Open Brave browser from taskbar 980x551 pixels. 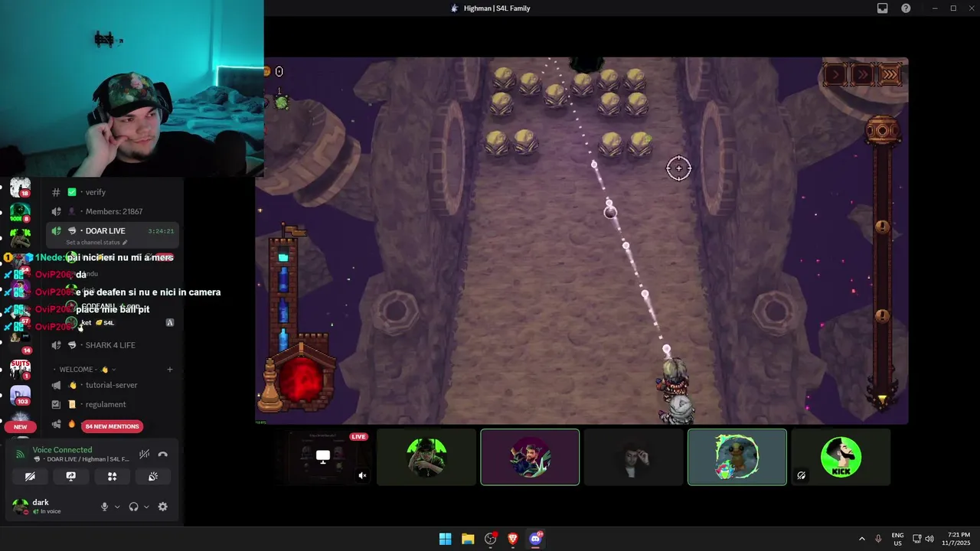[x=513, y=539]
